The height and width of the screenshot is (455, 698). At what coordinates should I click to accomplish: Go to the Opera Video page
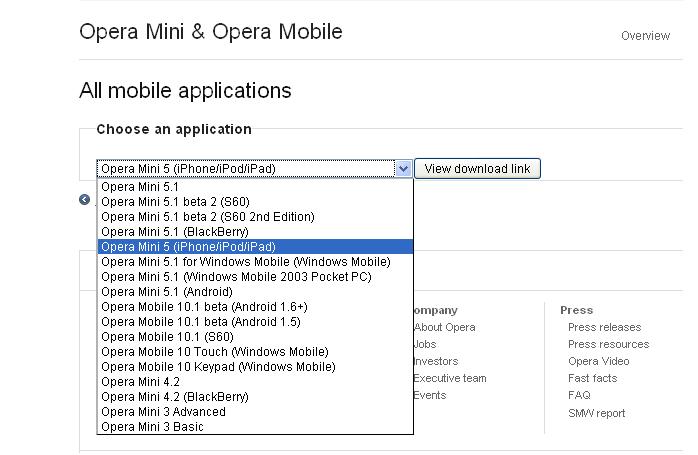click(x=598, y=361)
